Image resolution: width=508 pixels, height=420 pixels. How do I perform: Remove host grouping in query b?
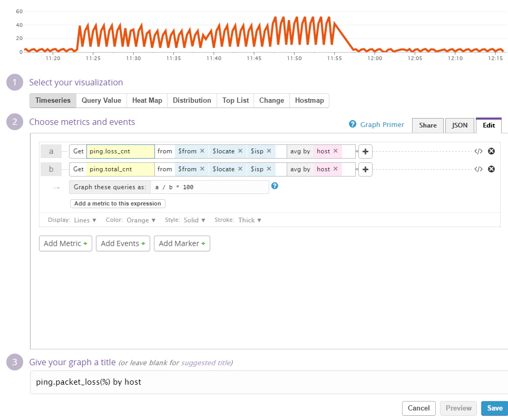pyautogui.click(x=335, y=169)
